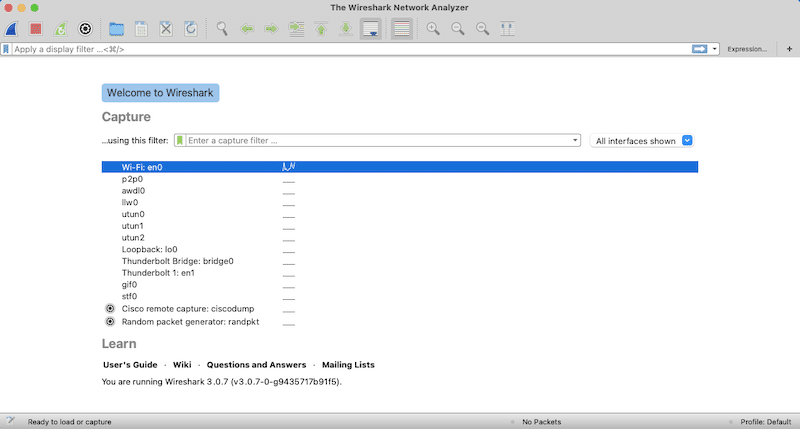Select Cisco remote capture: ciscodump

coord(399,309)
